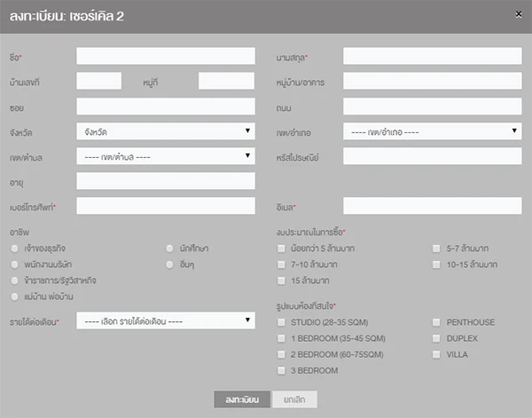The height and width of the screenshot is (418, 532).
Task: Click the ยกเลิก cancel button
Action: 293,399
